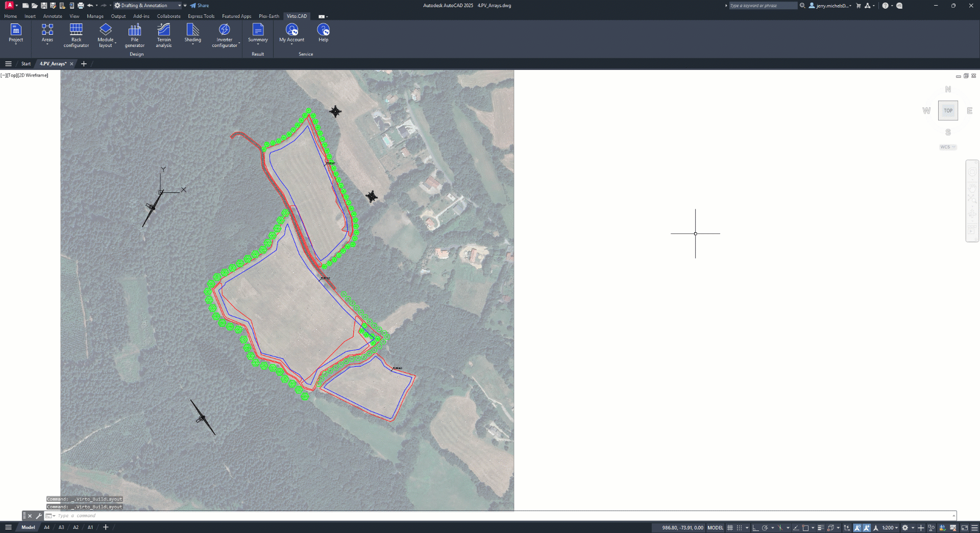
Task: Open My Account
Action: pyautogui.click(x=292, y=34)
